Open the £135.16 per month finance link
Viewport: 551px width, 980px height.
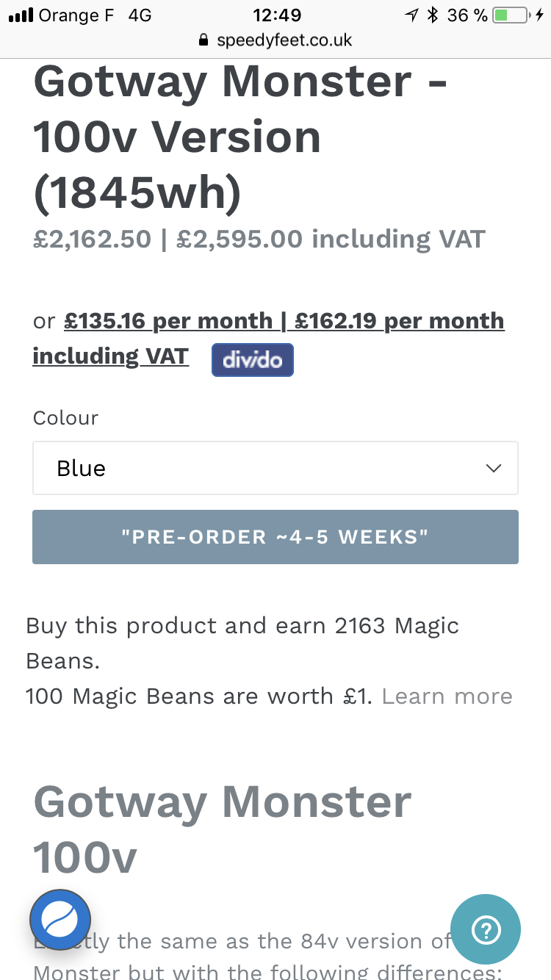(168, 321)
